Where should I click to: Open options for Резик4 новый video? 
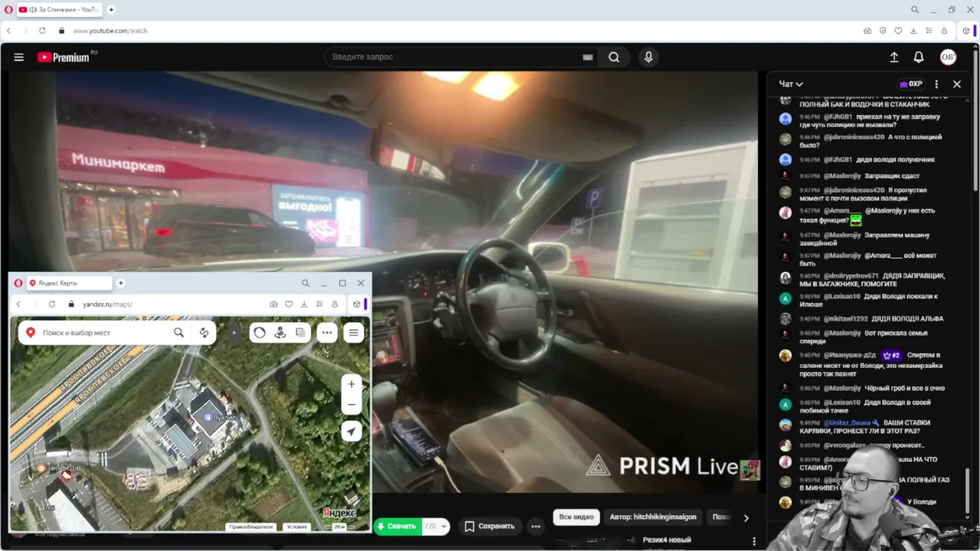tap(754, 542)
